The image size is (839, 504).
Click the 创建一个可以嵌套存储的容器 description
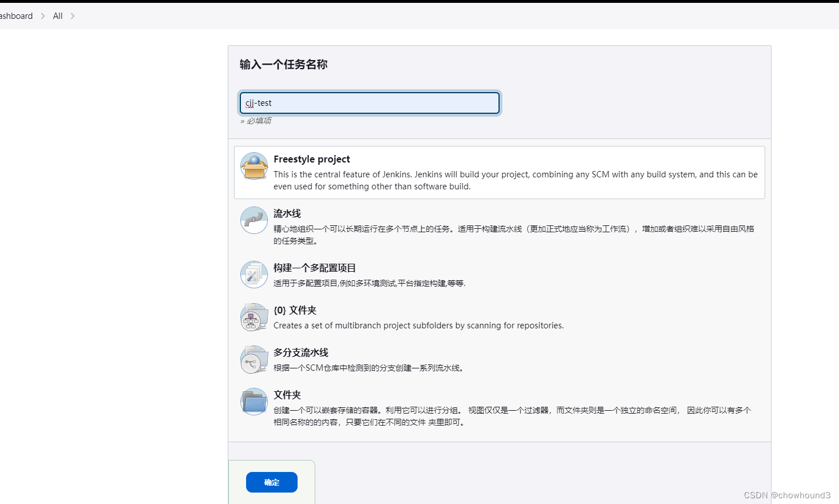tap(512, 416)
